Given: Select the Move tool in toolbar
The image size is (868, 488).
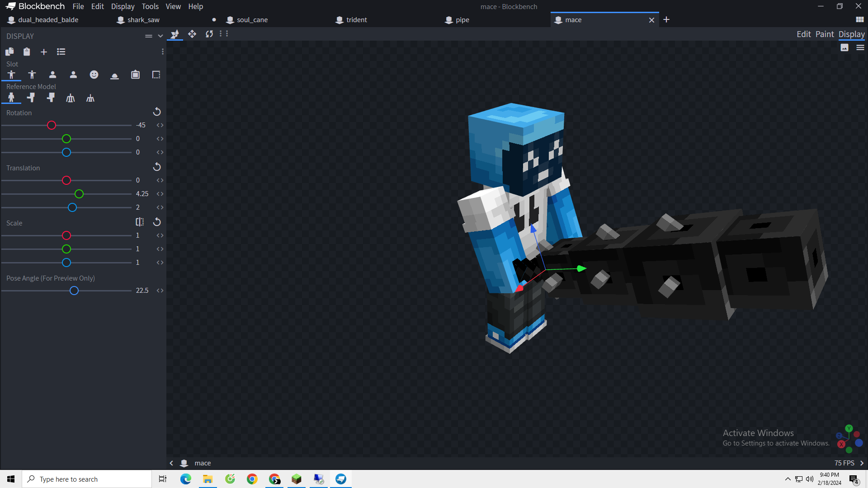Looking at the screenshot, I should pos(192,34).
